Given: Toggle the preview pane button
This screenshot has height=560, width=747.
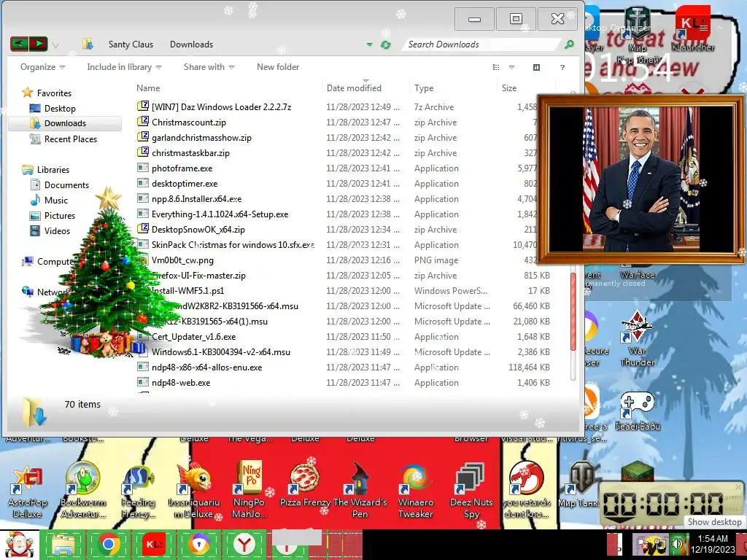Looking at the screenshot, I should point(536,68).
